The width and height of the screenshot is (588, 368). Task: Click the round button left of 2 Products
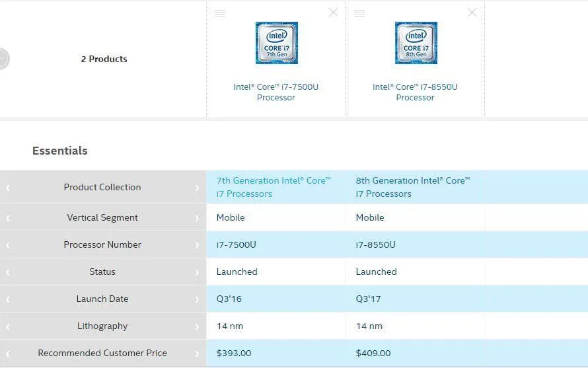point(3,59)
